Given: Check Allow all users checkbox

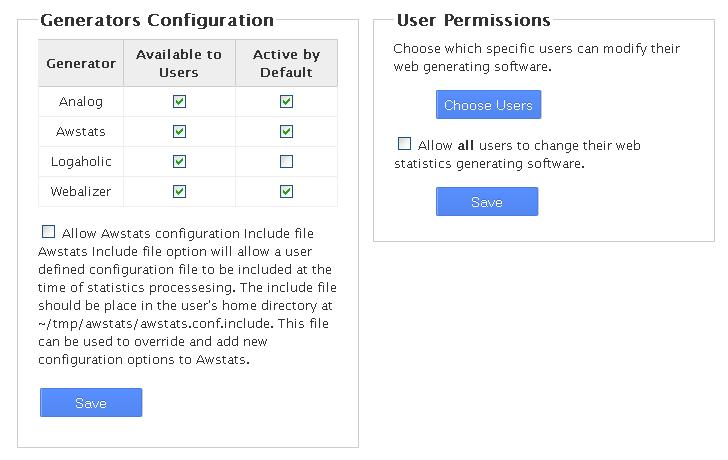Looking at the screenshot, I should click(404, 144).
